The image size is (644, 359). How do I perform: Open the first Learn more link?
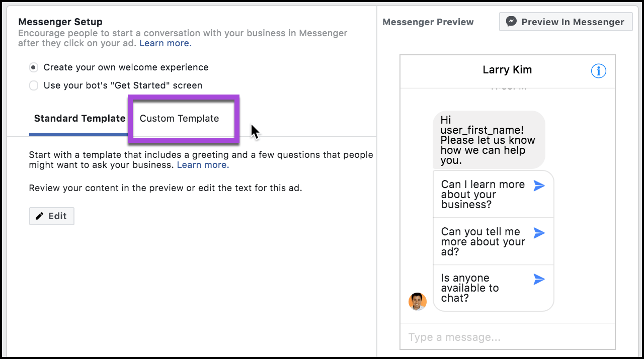coord(165,43)
